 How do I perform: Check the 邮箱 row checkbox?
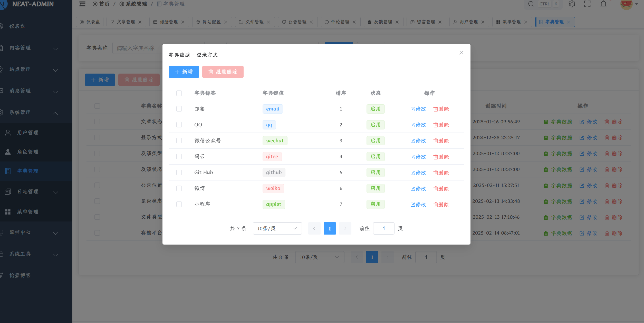tap(179, 109)
